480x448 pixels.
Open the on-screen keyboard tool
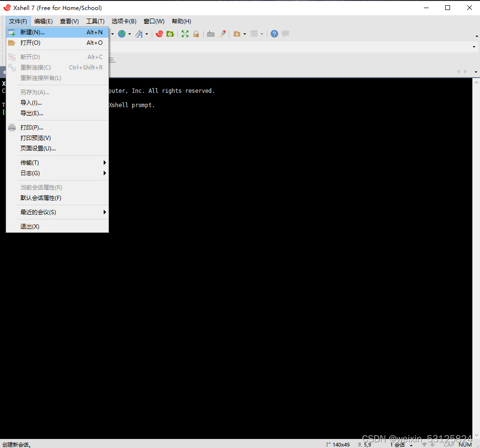(x=211, y=34)
